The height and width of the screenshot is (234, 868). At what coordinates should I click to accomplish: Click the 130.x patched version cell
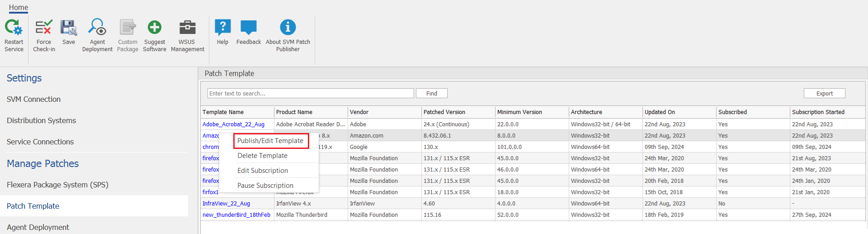pyautogui.click(x=458, y=147)
